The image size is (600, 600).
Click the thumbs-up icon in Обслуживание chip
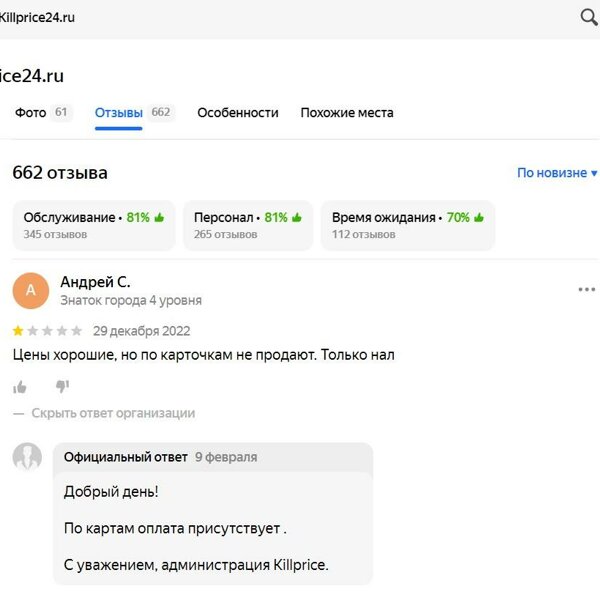tap(159, 217)
